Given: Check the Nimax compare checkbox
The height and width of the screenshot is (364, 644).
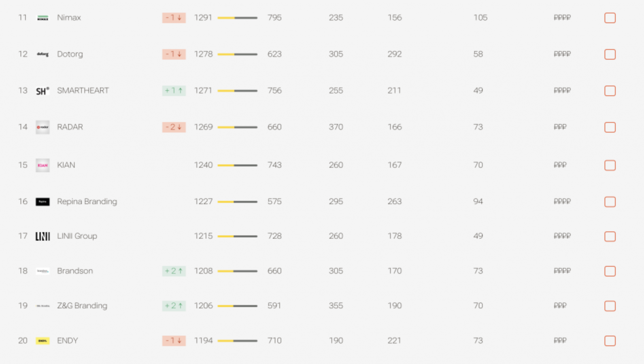Looking at the screenshot, I should (x=610, y=18).
